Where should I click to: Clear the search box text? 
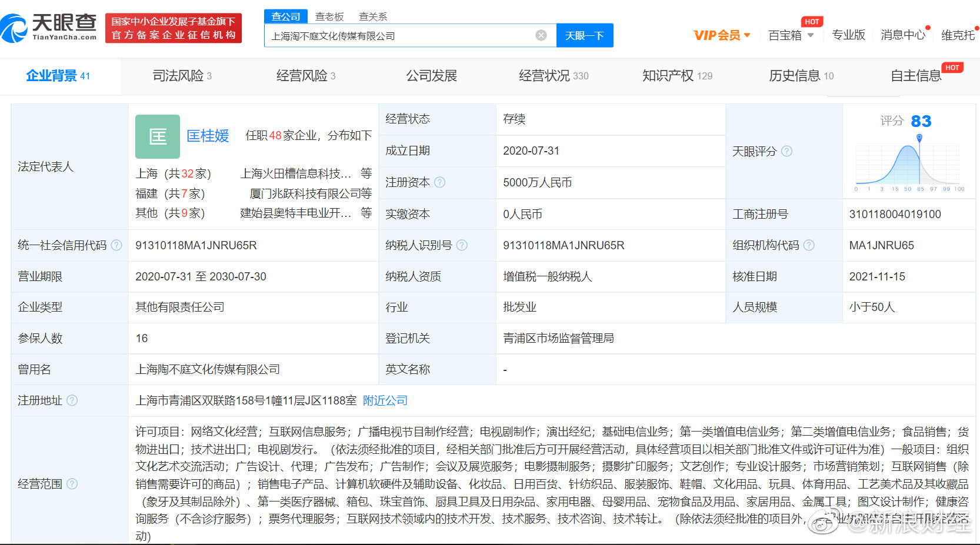pos(541,35)
